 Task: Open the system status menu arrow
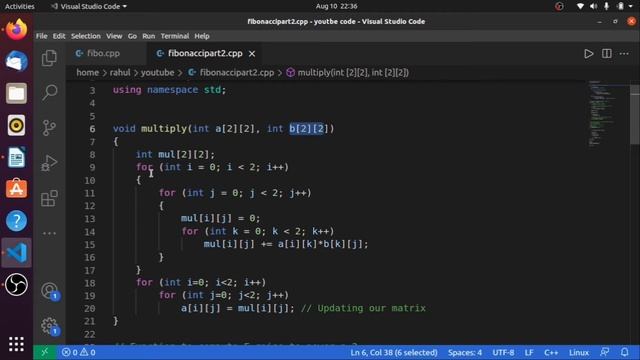(631, 6)
